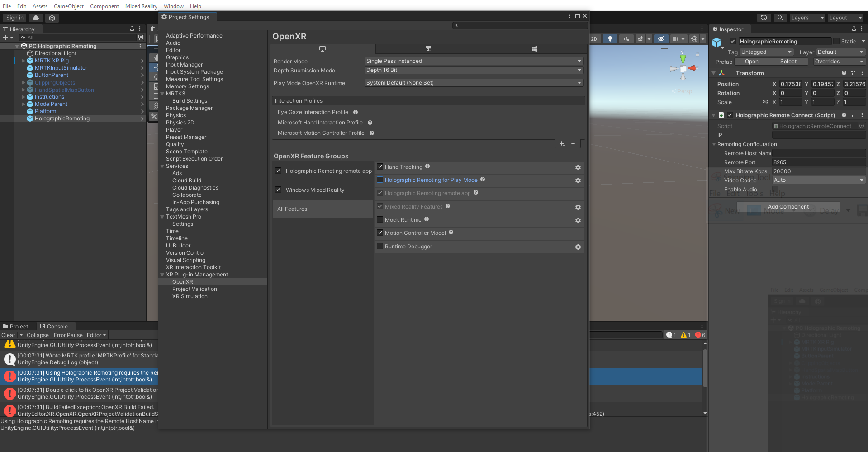
Task: Toggle console warning count filter
Action: pyautogui.click(x=686, y=335)
